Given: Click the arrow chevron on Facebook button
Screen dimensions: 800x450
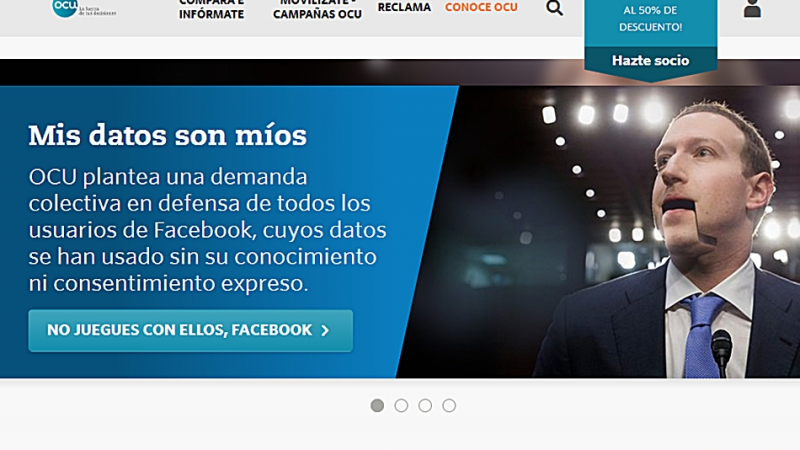Looking at the screenshot, I should tap(325, 331).
